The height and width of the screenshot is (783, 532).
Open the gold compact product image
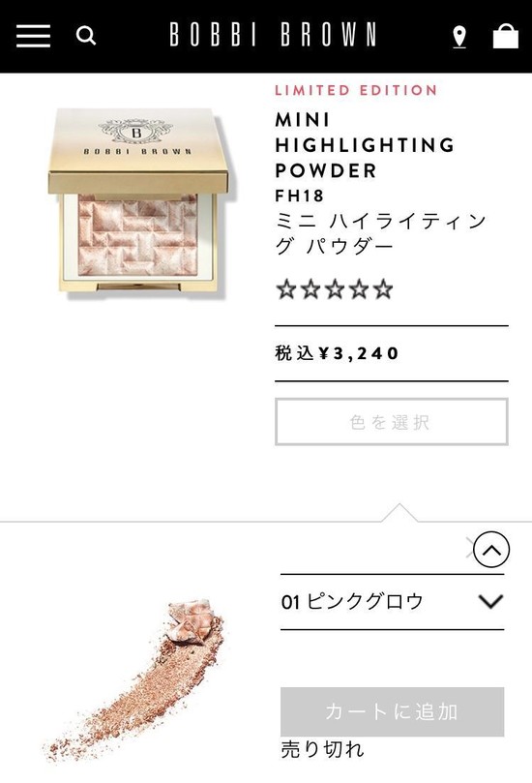click(x=140, y=202)
